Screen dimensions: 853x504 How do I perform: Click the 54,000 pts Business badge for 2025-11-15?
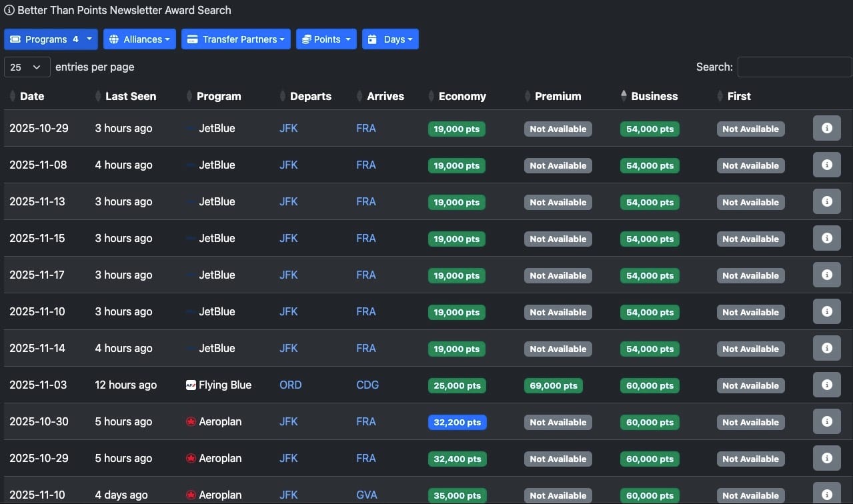click(x=650, y=239)
